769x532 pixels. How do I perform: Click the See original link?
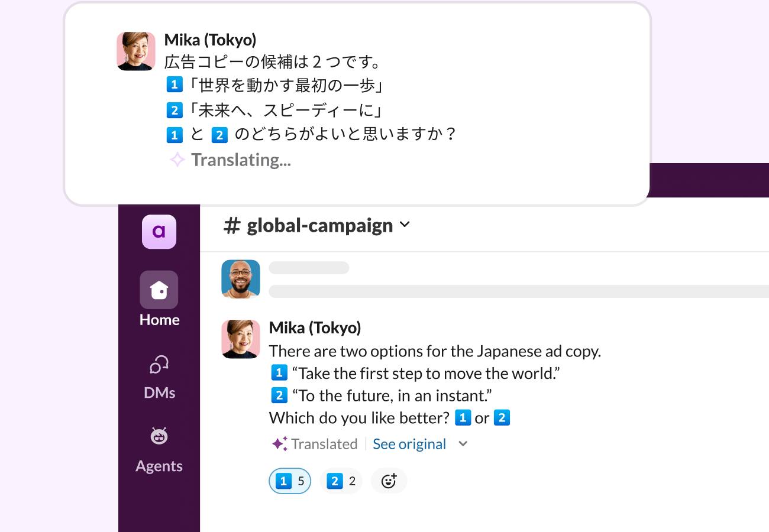click(409, 443)
